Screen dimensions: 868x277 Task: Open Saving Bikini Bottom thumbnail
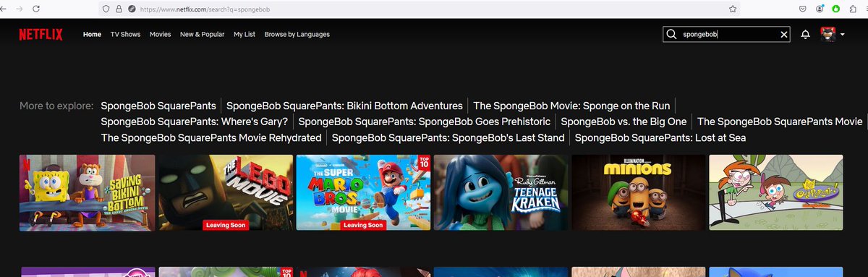coord(87,192)
